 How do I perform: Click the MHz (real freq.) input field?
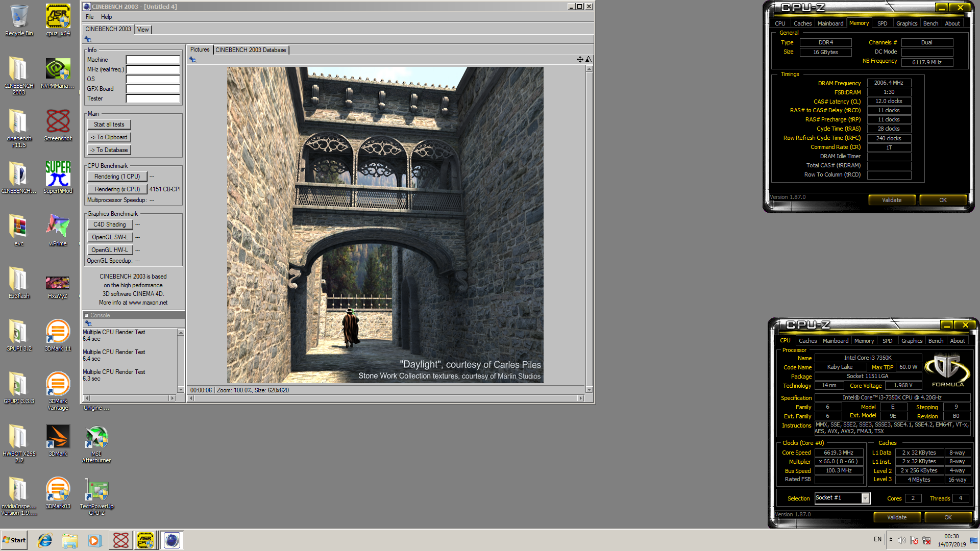(153, 69)
